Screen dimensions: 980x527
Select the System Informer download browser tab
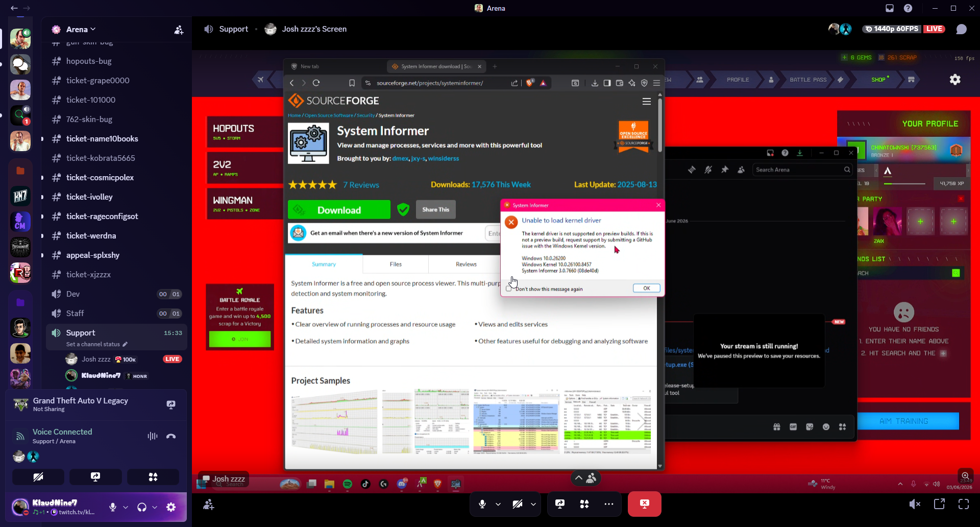click(x=436, y=66)
